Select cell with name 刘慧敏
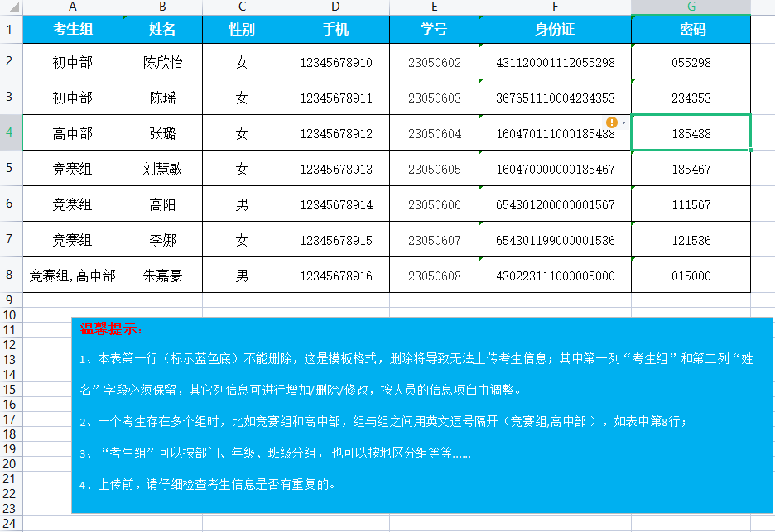The image size is (775, 532). [x=162, y=169]
